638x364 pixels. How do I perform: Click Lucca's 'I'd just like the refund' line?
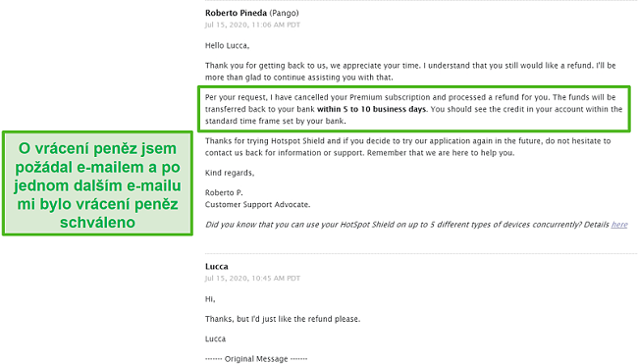(283, 319)
